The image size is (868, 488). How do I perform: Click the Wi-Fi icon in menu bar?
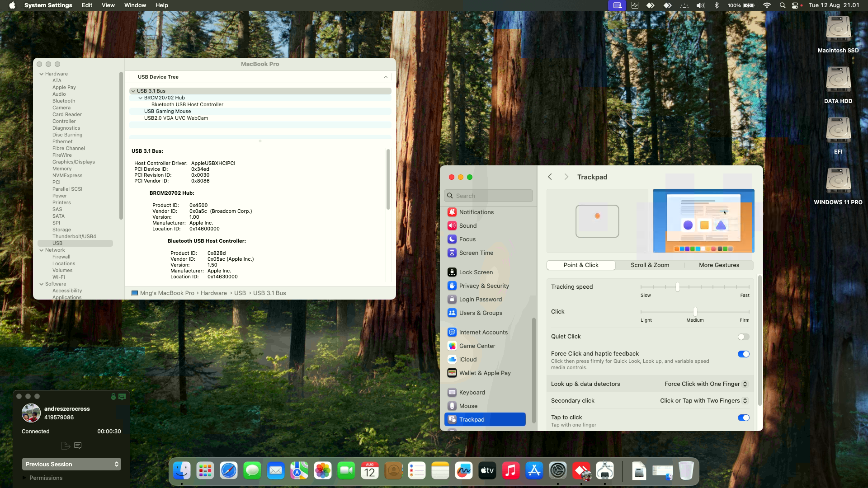(x=767, y=5)
